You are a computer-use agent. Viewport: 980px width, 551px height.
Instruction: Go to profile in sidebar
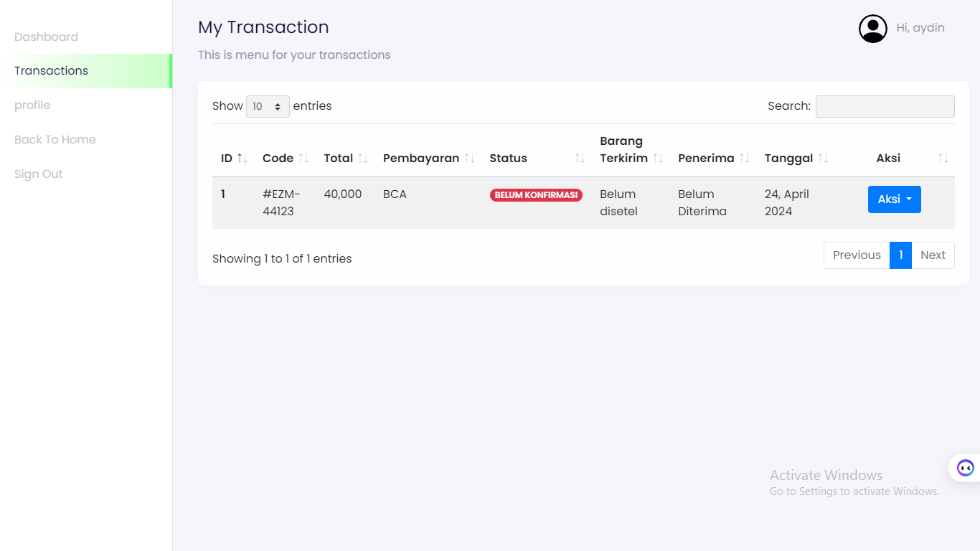[x=32, y=105]
